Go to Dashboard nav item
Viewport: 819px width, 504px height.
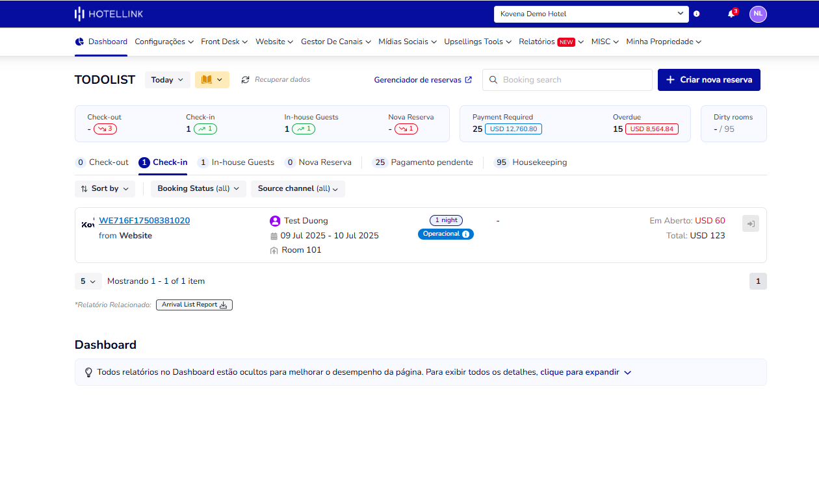pos(101,42)
